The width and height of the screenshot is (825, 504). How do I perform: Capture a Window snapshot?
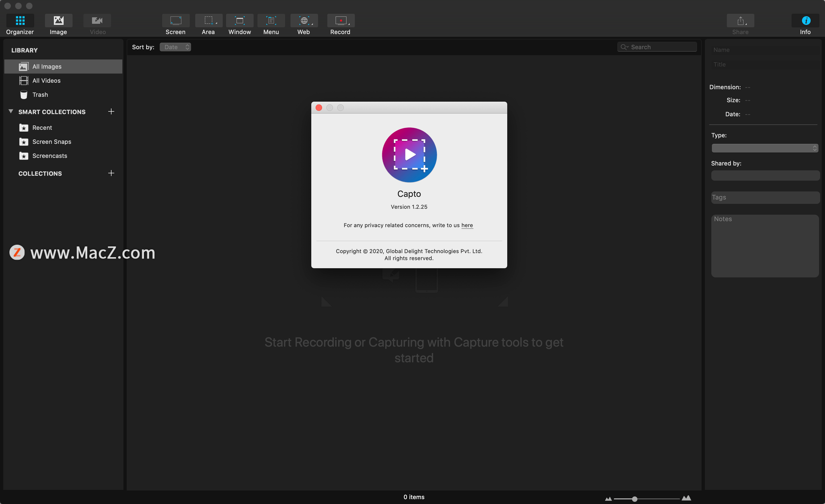(x=240, y=24)
